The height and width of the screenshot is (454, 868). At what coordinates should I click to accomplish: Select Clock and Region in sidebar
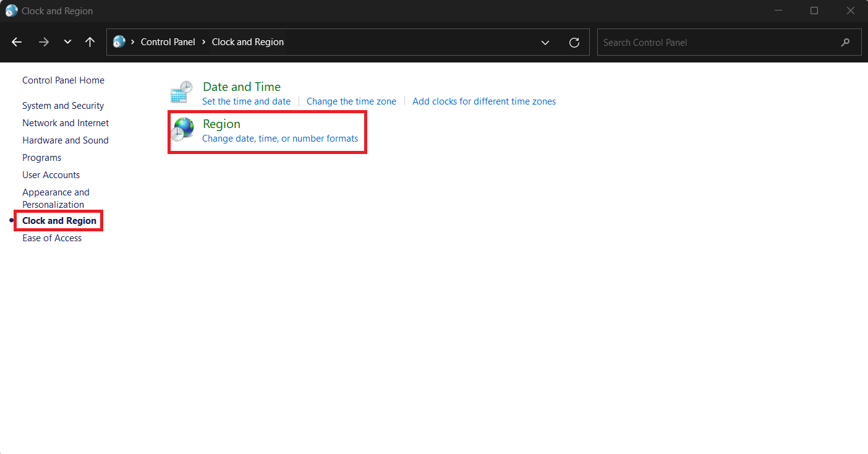(59, 221)
